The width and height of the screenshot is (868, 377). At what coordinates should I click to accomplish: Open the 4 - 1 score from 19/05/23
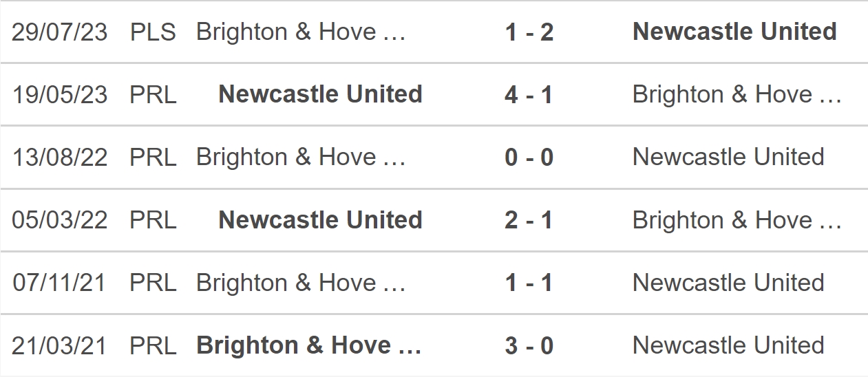click(x=529, y=94)
